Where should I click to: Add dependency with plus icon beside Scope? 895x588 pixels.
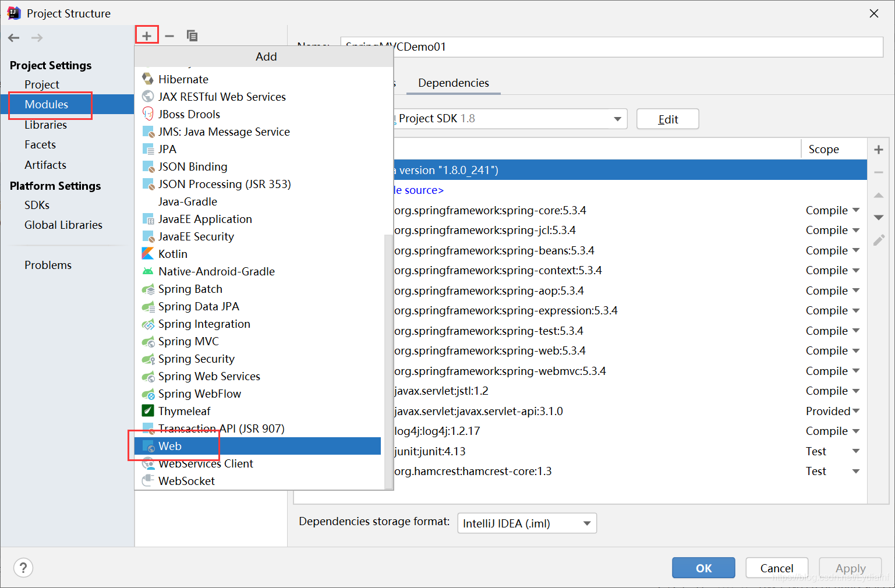879,150
